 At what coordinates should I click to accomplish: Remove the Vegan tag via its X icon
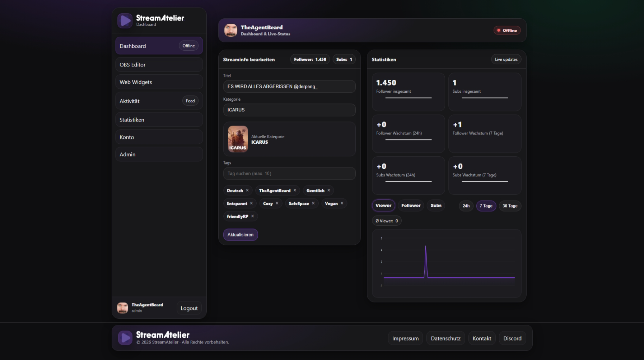tap(342, 203)
